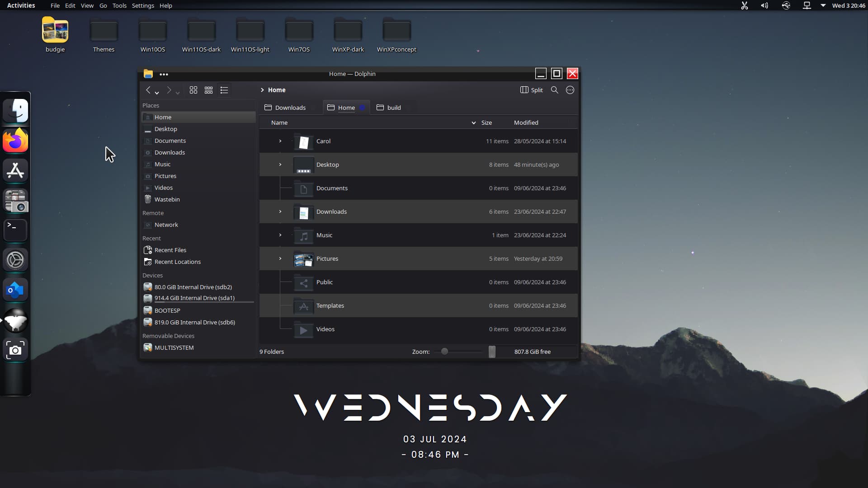Screen dimensions: 868x488
Task: Expand the Downloads folder row
Action: [280, 211]
